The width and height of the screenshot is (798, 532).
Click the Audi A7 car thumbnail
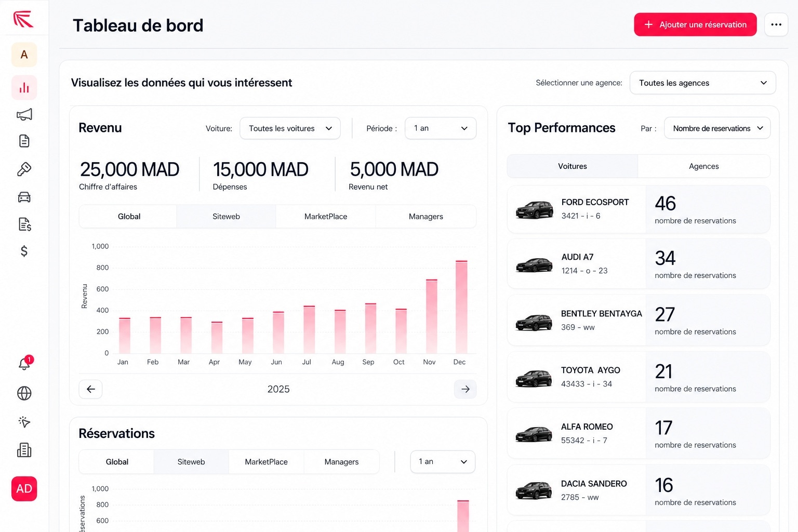535,264
